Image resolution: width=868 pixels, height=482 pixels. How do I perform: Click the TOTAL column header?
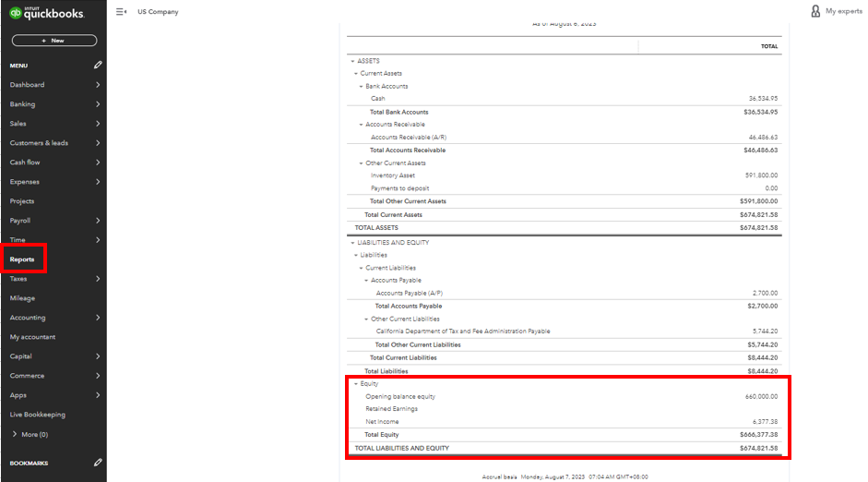click(769, 46)
